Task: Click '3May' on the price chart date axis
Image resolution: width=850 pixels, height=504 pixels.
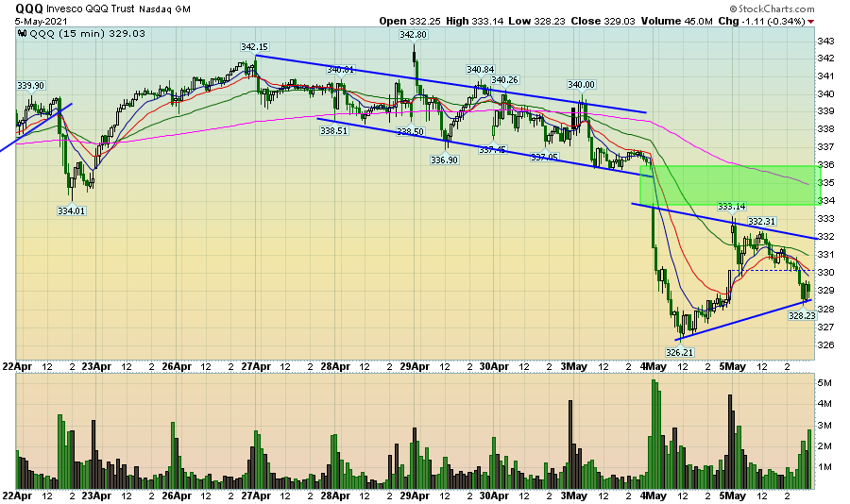Action: [x=574, y=366]
